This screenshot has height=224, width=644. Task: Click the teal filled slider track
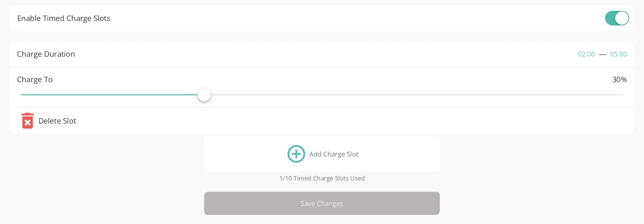coord(109,95)
